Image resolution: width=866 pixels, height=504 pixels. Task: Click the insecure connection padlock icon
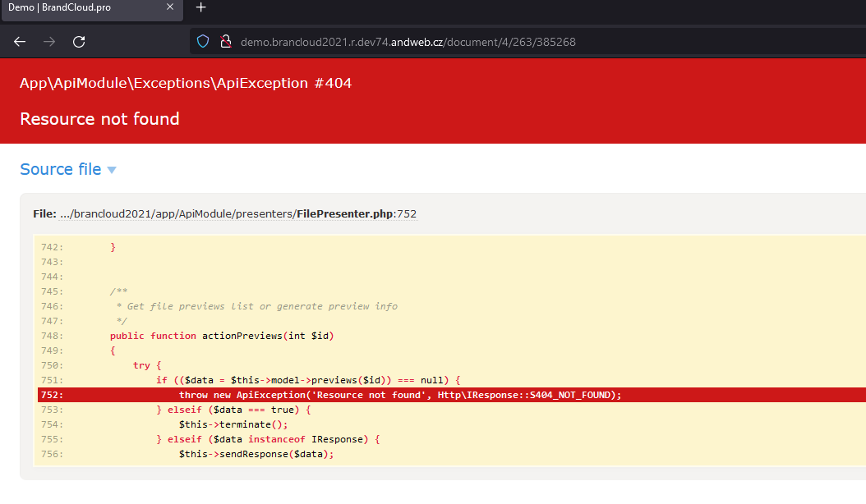224,42
